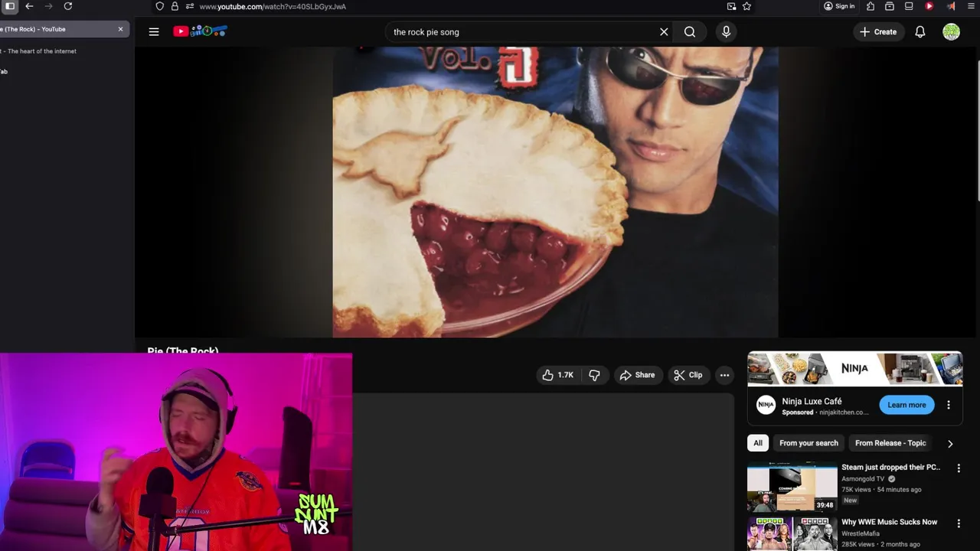This screenshot has width=980, height=551.
Task: Select the From Release - Topic chip
Action: coord(890,443)
